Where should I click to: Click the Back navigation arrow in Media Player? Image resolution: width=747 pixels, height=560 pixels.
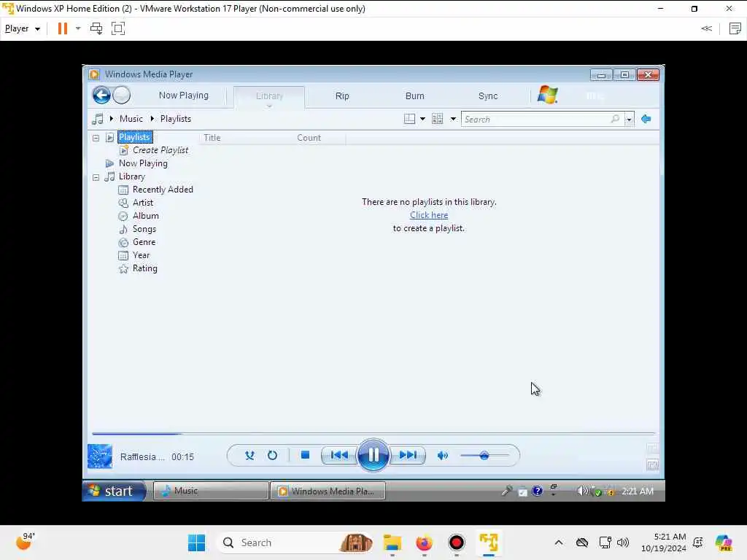(x=101, y=96)
